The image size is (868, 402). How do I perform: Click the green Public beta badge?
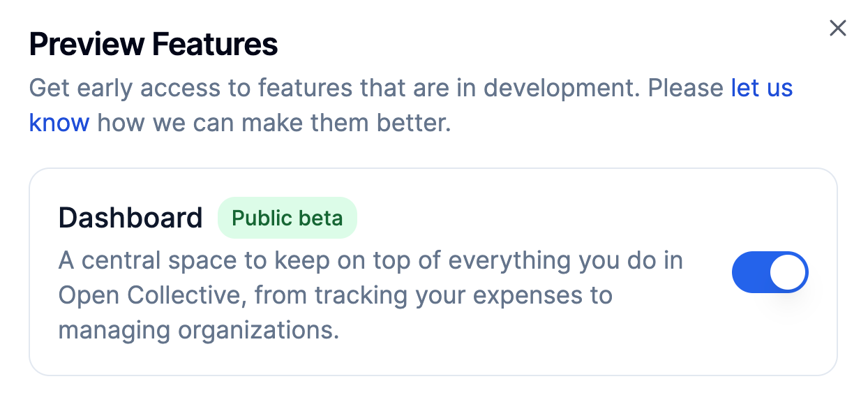(287, 218)
